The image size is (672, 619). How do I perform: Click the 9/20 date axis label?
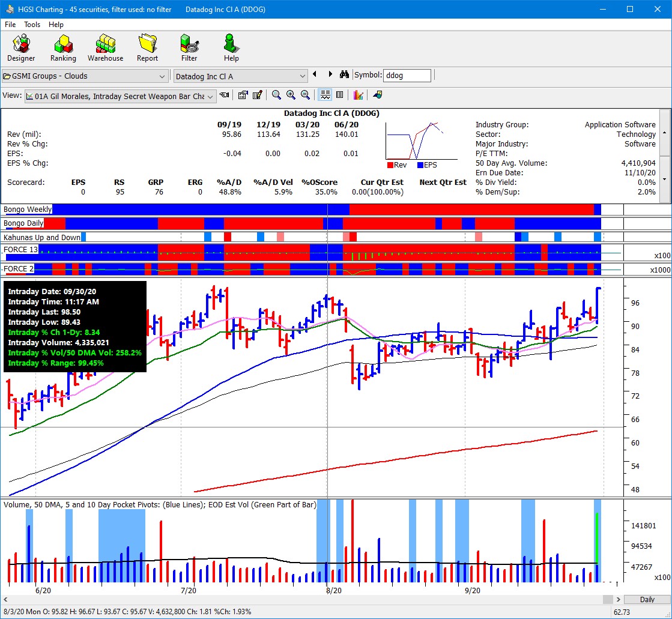click(472, 590)
